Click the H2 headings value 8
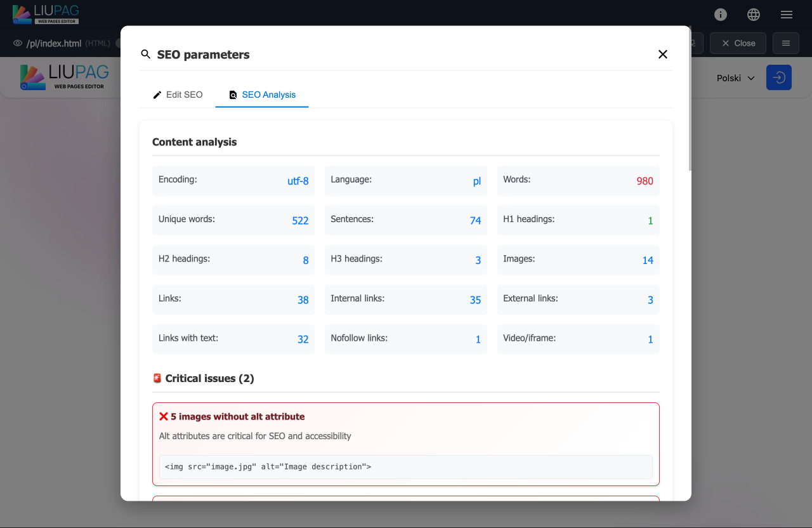812x528 pixels. [306, 260]
